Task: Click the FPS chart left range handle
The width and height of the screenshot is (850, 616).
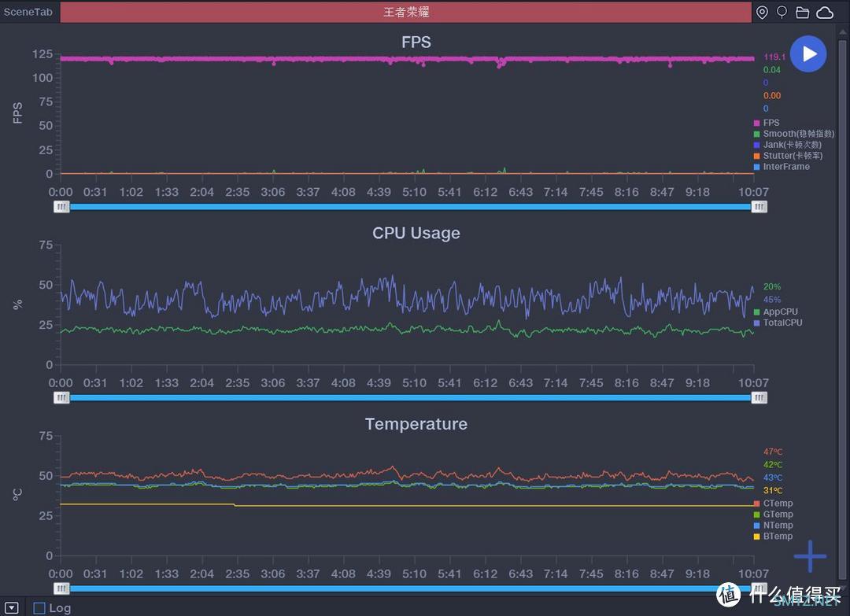Action: [62, 206]
